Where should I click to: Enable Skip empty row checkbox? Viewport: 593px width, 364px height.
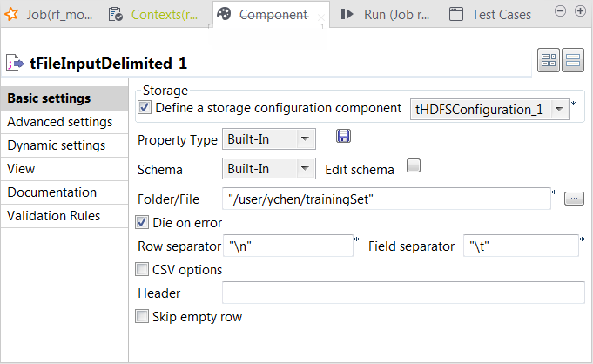coord(143,317)
